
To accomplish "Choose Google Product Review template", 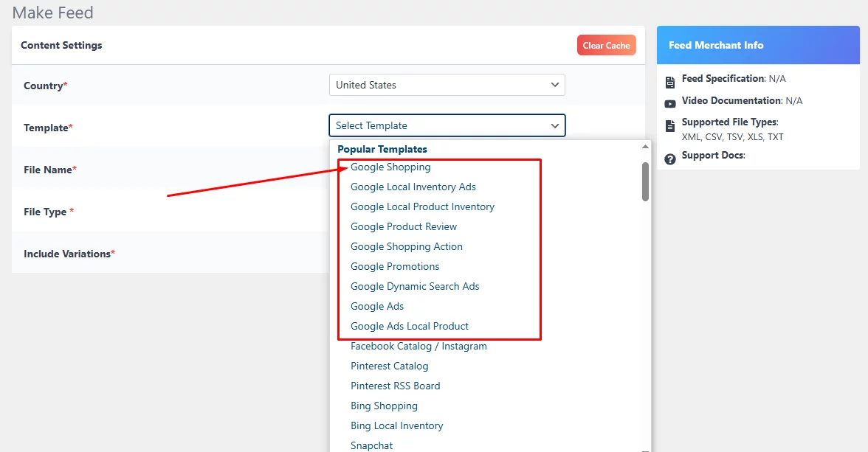I will click(x=404, y=227).
